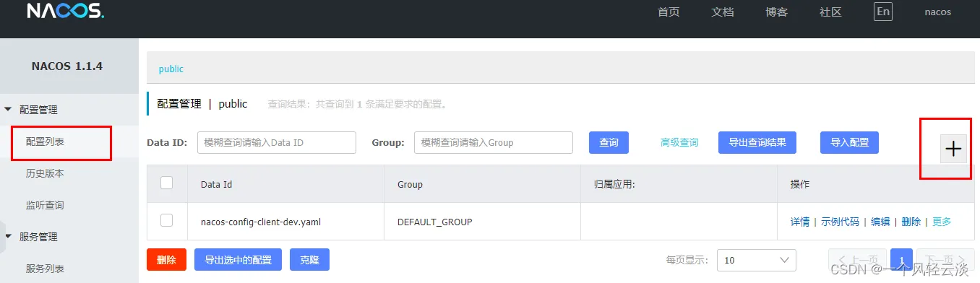Collapse the 服务管理 sidebar section

(x=9, y=237)
